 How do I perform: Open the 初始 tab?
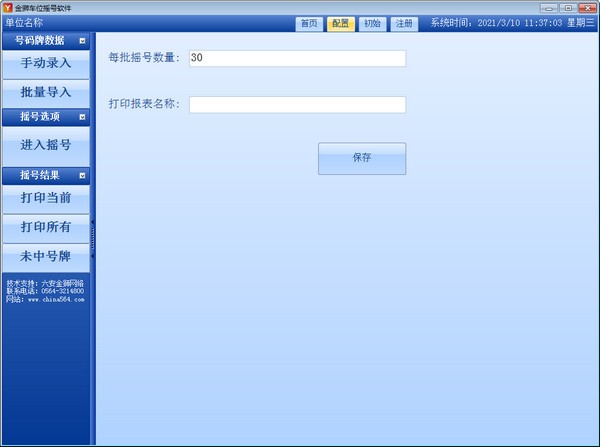tap(372, 24)
